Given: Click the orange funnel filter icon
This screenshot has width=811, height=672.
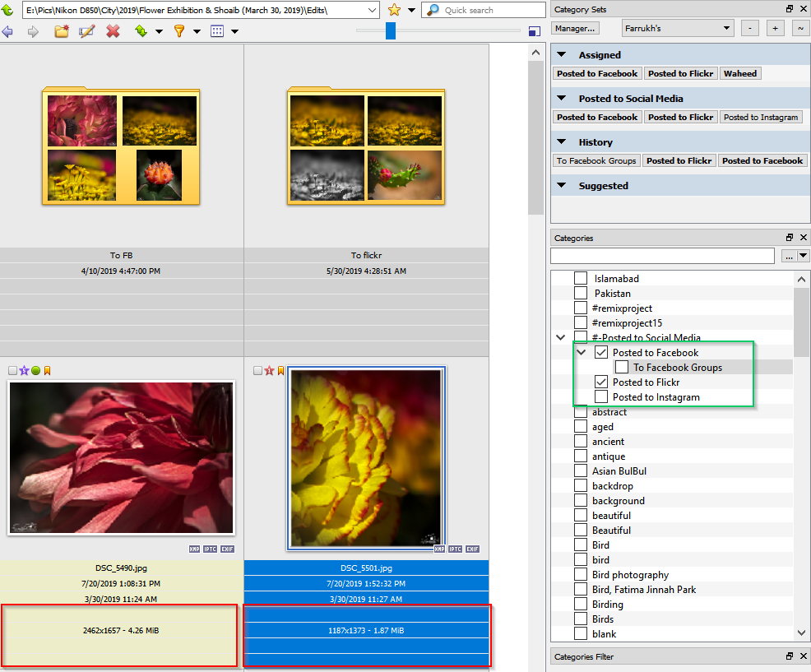Looking at the screenshot, I should (178, 31).
